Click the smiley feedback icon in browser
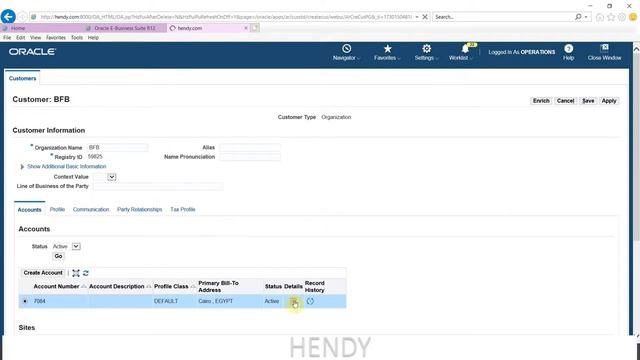This screenshot has height=360, width=640. pyautogui.click(x=633, y=17)
